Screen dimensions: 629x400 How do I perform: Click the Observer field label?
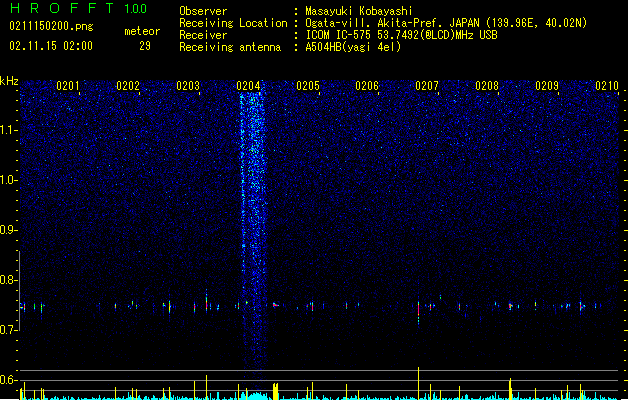pyautogui.click(x=203, y=11)
